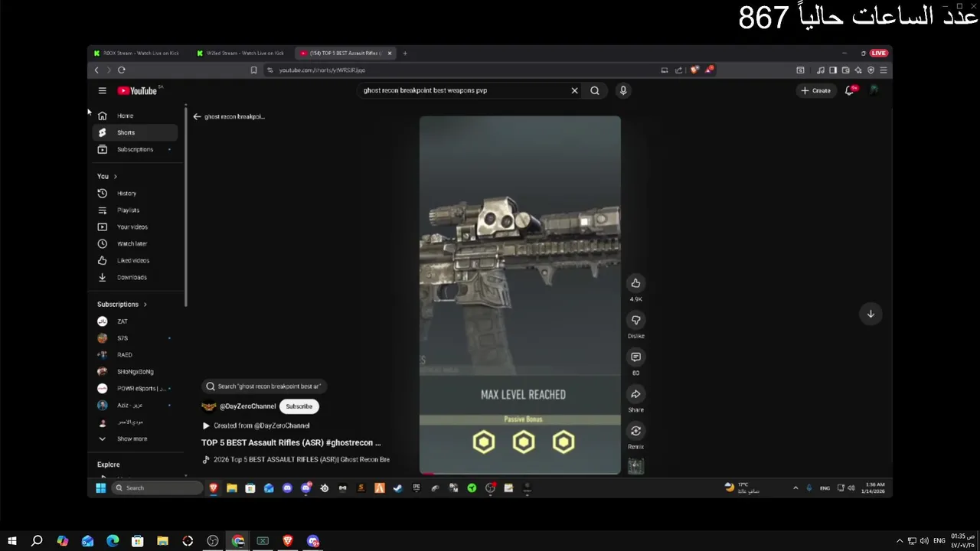Open the browser main menu

pos(883,70)
